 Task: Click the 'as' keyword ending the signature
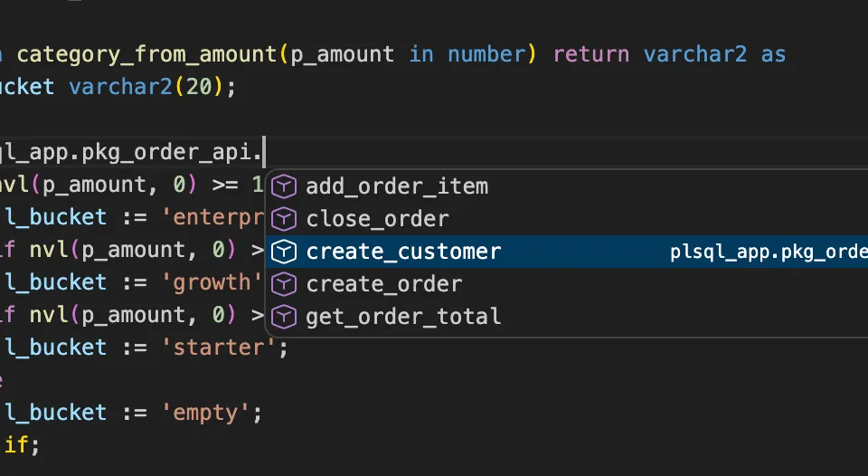(773, 54)
